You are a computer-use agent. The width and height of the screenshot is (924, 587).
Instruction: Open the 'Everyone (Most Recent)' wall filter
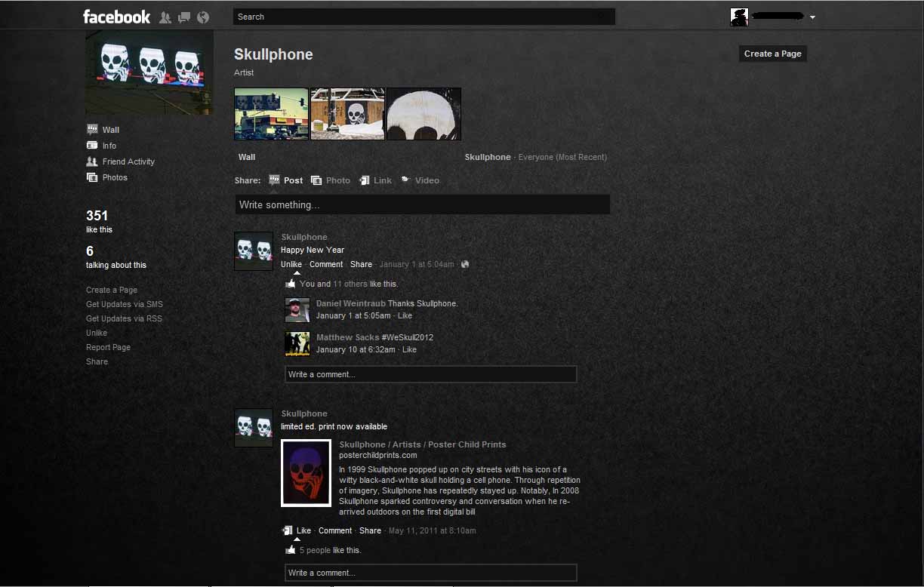tap(562, 157)
